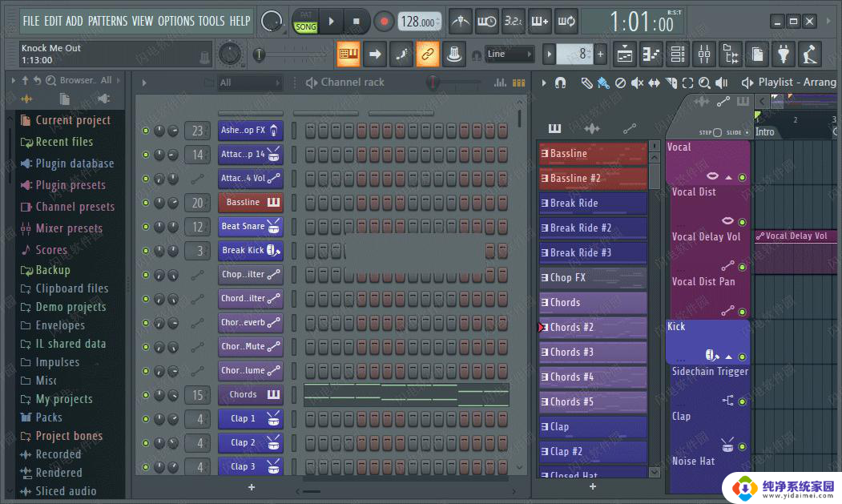
Task: Select the playlist Mute tool
Action: 637,83
